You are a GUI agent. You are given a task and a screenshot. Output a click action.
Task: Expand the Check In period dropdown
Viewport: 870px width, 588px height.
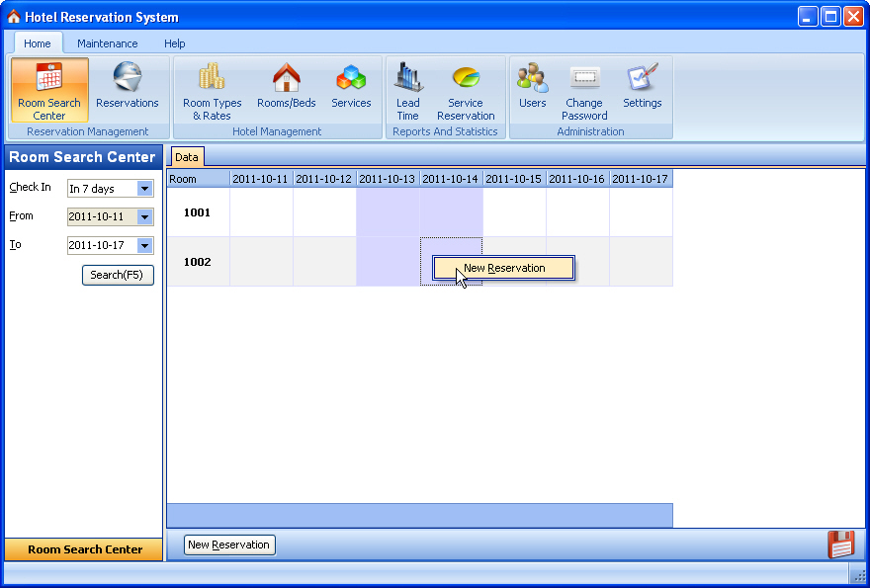click(x=145, y=189)
